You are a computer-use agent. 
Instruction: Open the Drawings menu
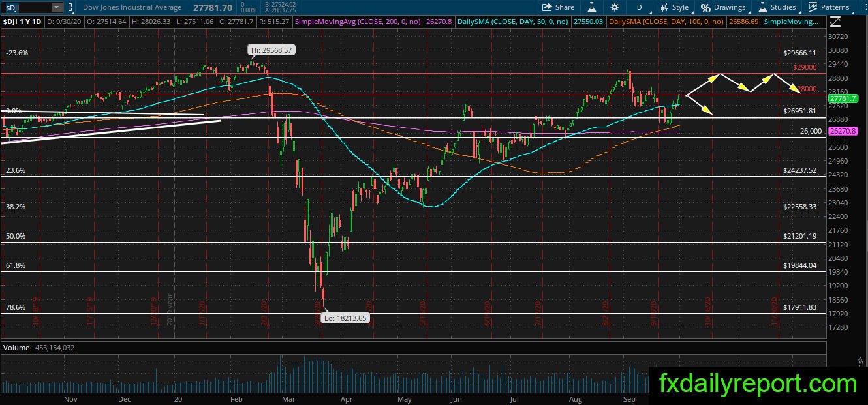tap(723, 7)
